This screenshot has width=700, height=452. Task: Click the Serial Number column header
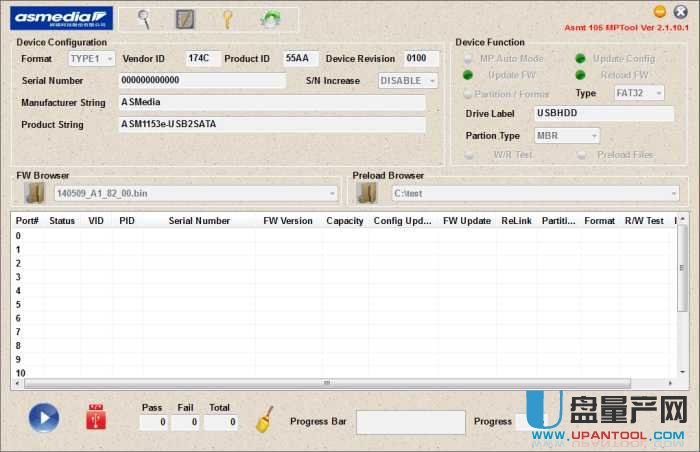coord(199,221)
